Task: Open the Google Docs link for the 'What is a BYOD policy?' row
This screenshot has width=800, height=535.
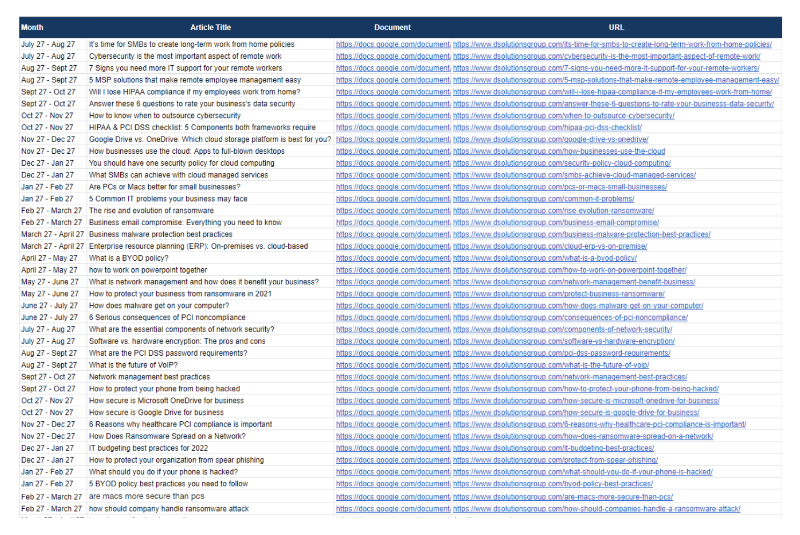Action: (x=393, y=258)
